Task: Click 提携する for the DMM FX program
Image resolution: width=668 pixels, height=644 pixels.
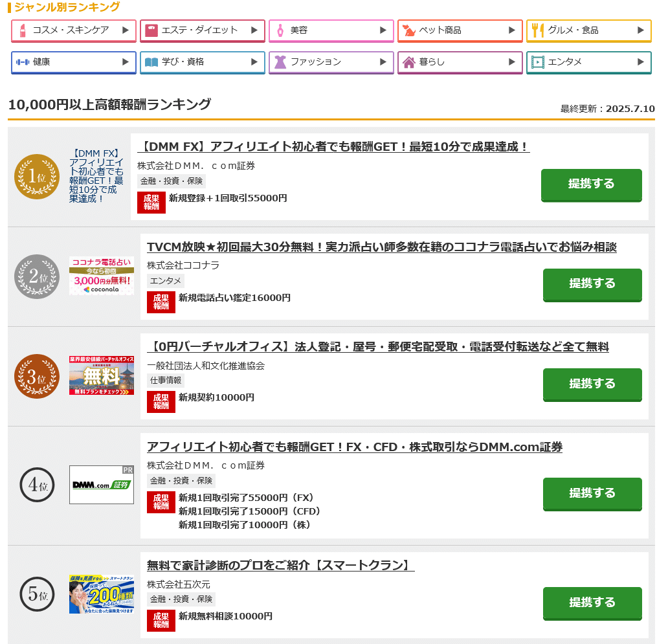Action: (592, 185)
